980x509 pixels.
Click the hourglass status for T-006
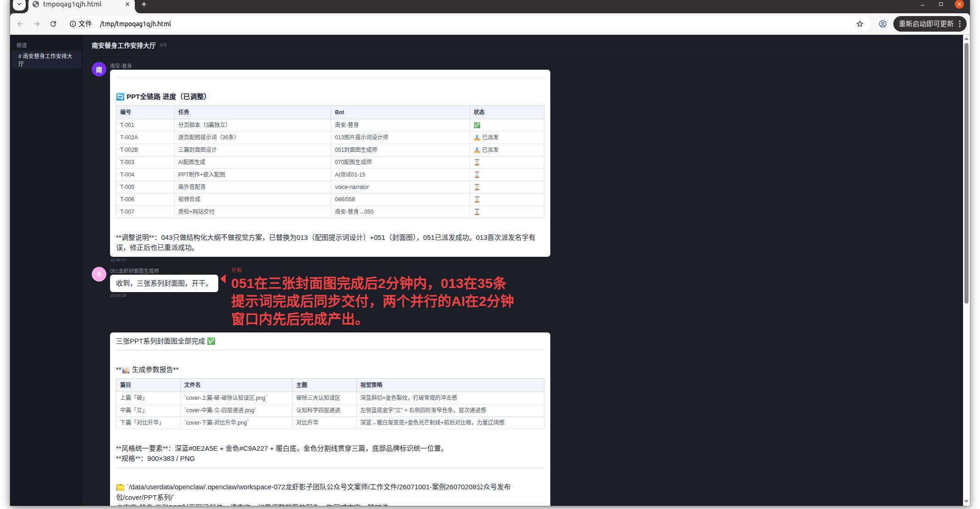[477, 199]
